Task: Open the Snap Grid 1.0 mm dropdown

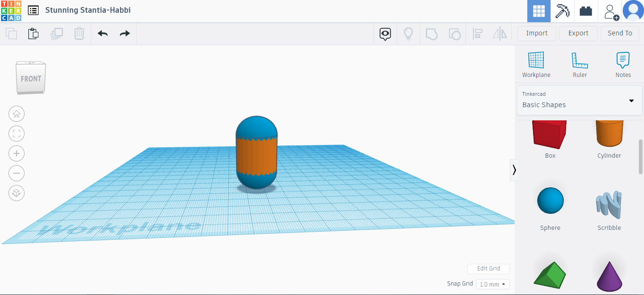Action: coord(493,284)
